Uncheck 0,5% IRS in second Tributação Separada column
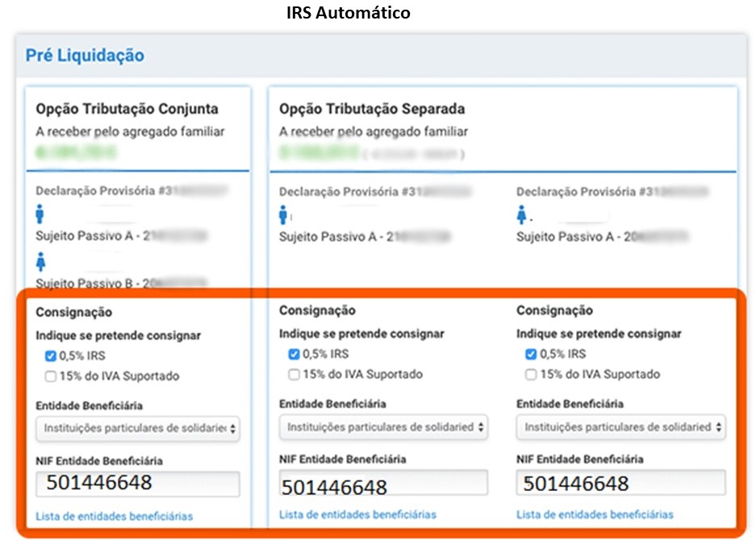Image resolution: width=756 pixels, height=541 pixels. coord(531,354)
